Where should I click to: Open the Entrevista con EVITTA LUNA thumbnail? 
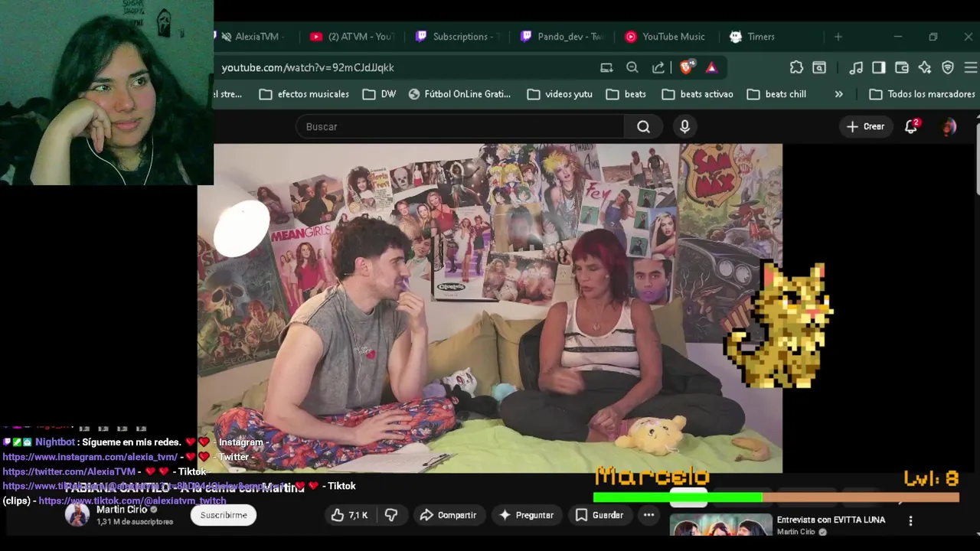tap(720, 525)
